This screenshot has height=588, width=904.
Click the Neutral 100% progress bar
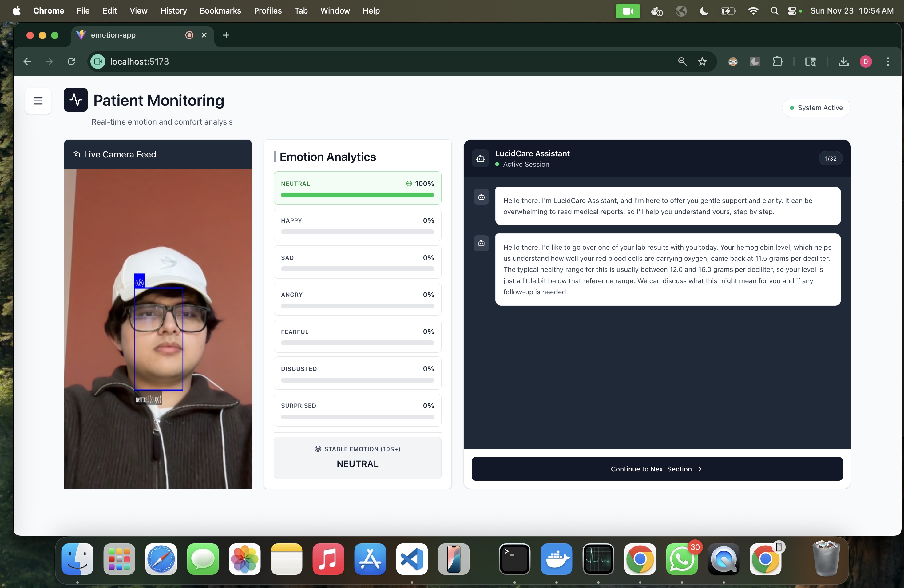point(357,195)
